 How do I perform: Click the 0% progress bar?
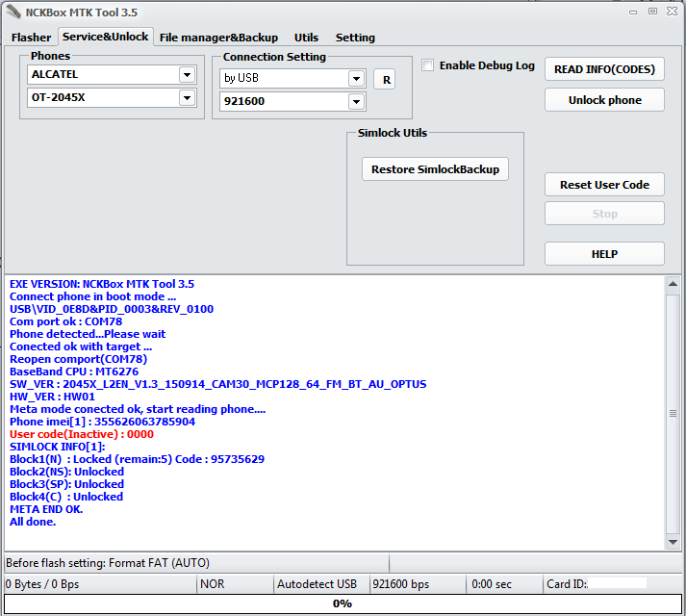click(342, 603)
